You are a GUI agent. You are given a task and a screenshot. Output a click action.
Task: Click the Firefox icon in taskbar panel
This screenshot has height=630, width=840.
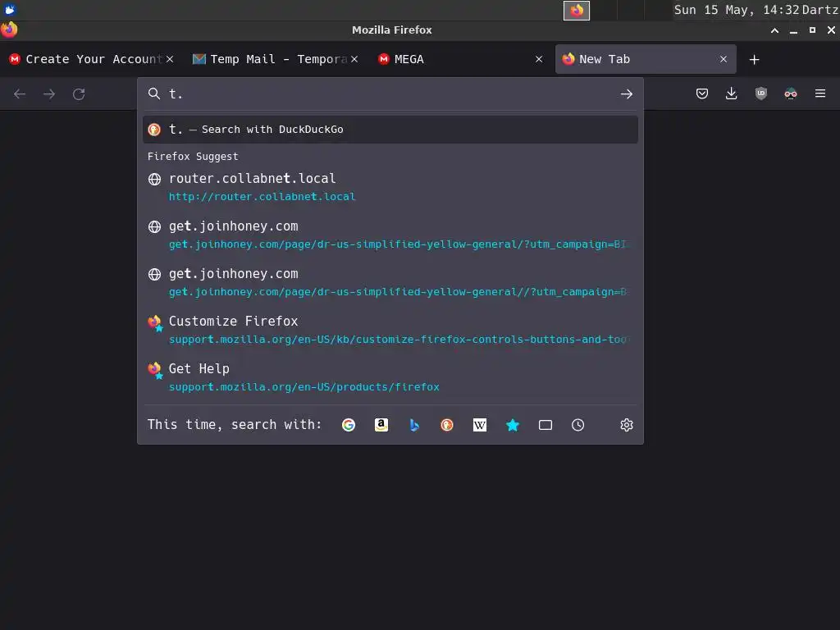point(577,10)
